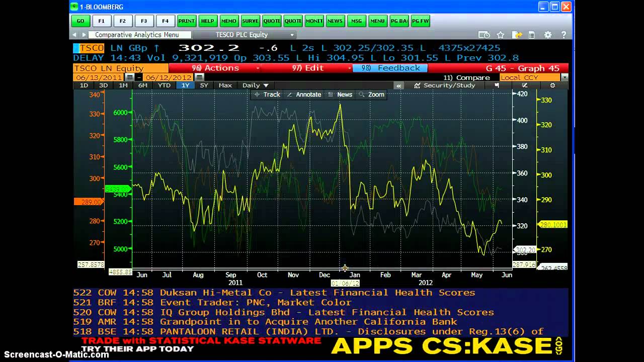
Task: Click the PG BA page back key
Action: click(399, 21)
